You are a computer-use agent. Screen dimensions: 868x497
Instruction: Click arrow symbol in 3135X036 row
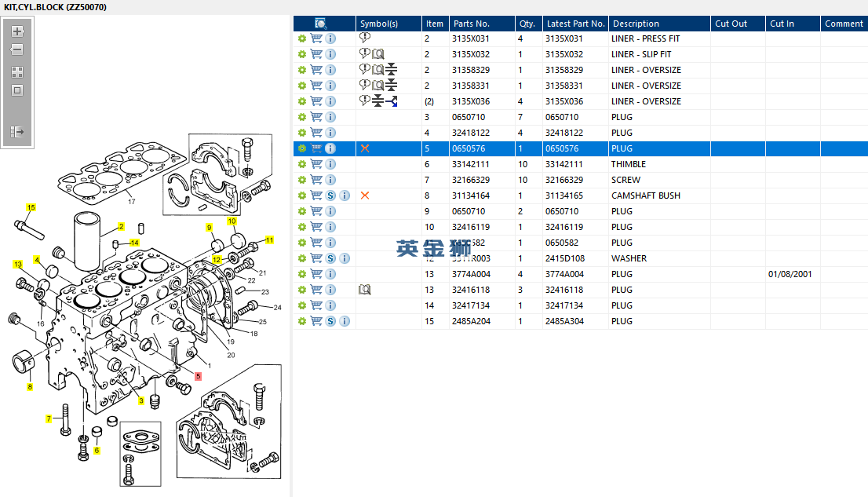point(392,101)
